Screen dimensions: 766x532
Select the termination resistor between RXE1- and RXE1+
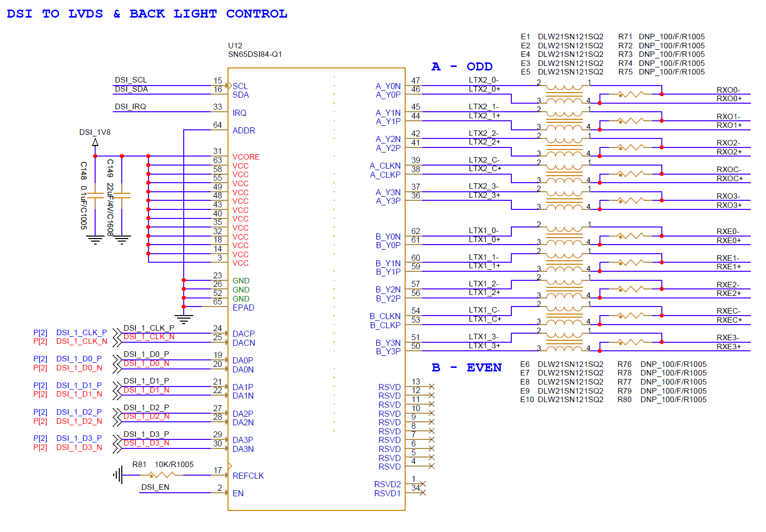pyautogui.click(x=630, y=262)
